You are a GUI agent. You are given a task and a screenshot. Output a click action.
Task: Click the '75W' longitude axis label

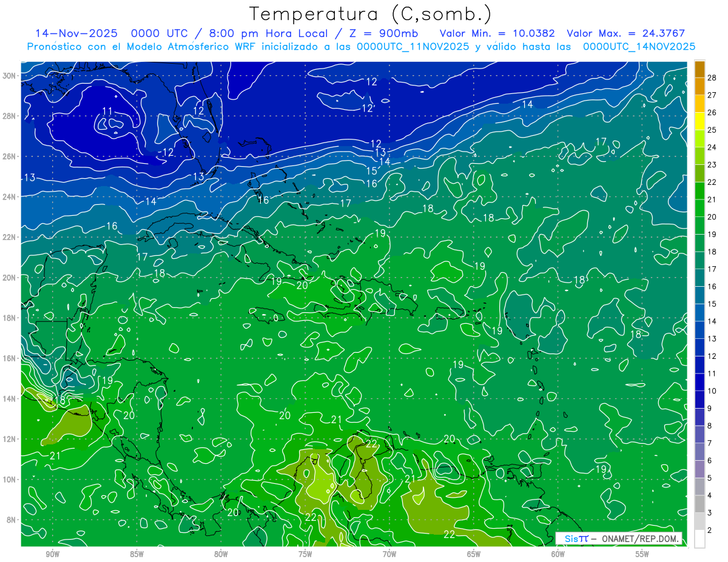pos(305,555)
